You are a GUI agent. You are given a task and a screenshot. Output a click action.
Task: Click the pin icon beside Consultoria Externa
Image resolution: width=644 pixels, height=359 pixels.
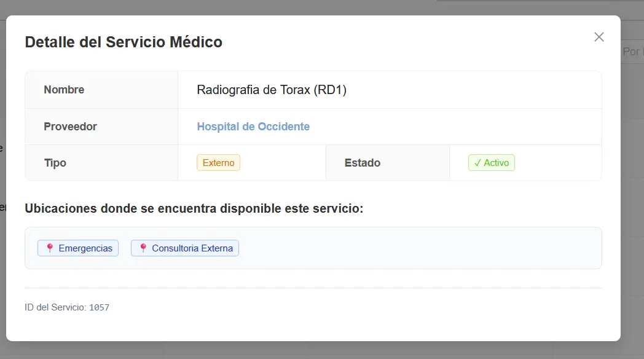click(142, 248)
